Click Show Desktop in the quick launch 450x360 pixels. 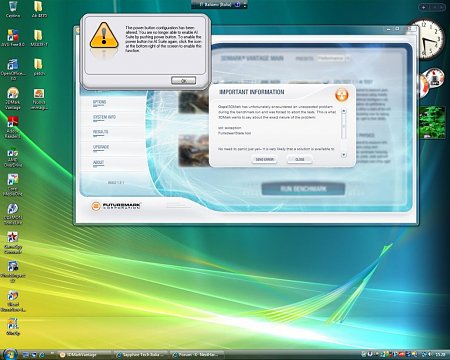click(x=27, y=355)
